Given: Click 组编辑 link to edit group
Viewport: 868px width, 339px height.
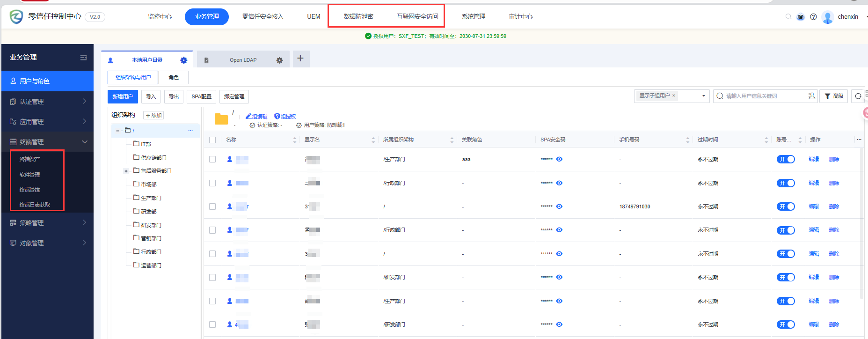Looking at the screenshot, I should click(x=257, y=117).
